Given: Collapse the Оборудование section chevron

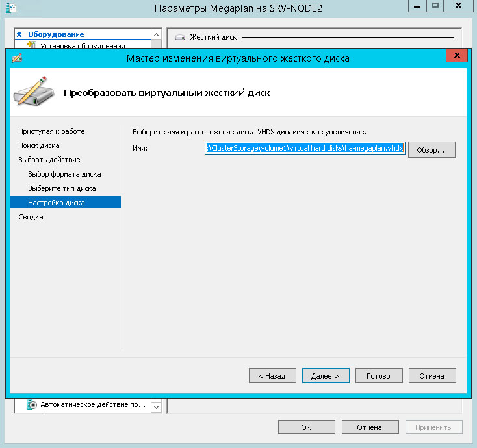Looking at the screenshot, I should [19, 34].
